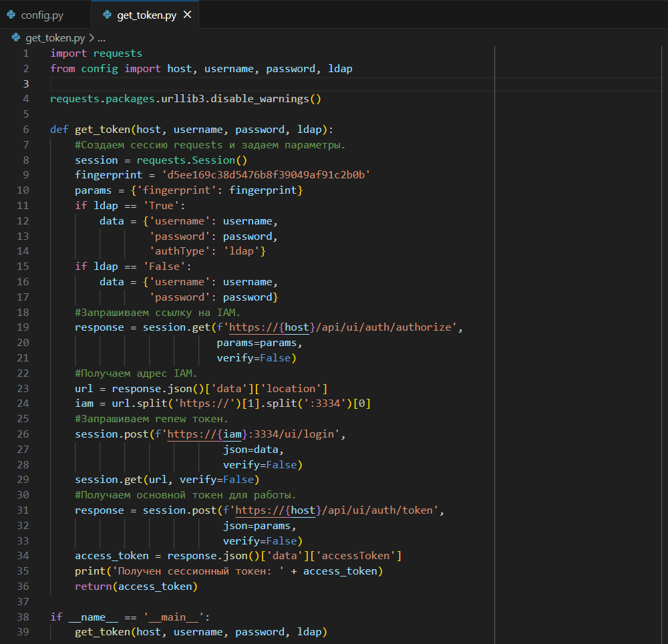The height and width of the screenshot is (644, 668).
Task: Click the 'Получен сессионный токен' string on line 35
Action: [x=198, y=571]
